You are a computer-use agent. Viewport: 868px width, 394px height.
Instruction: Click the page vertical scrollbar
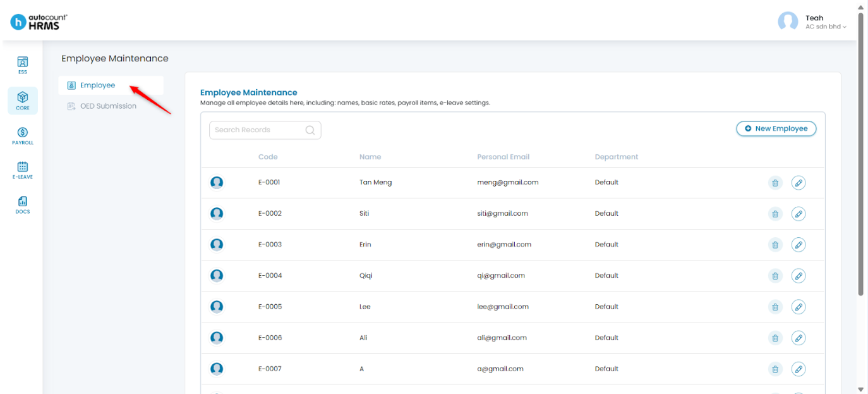click(x=860, y=155)
